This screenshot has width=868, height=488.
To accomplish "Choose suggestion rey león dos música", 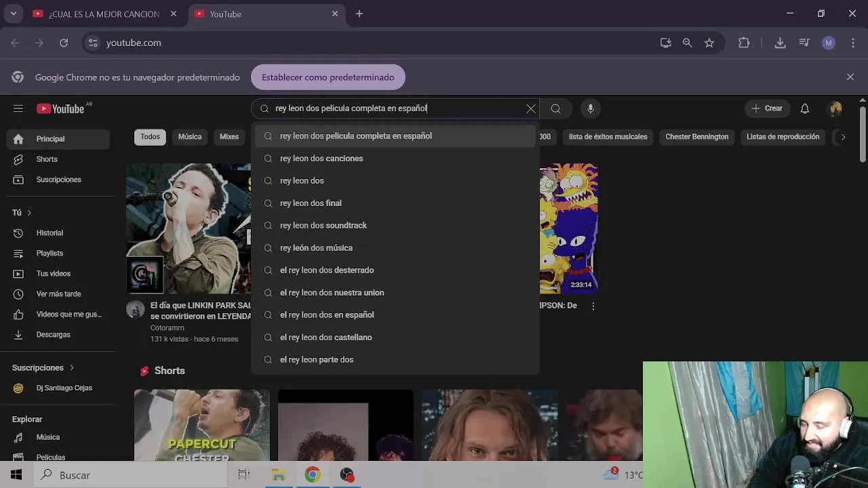I will tap(395, 248).
